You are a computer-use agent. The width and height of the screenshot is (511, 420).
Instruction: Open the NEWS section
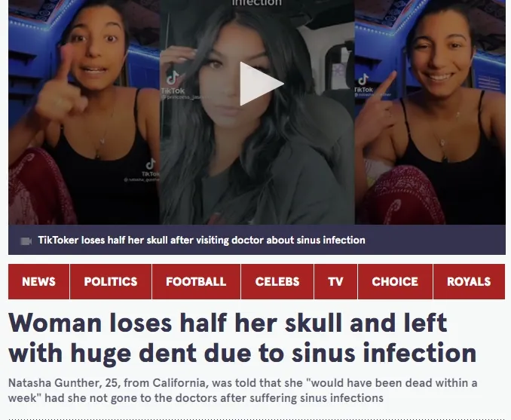[38, 281]
